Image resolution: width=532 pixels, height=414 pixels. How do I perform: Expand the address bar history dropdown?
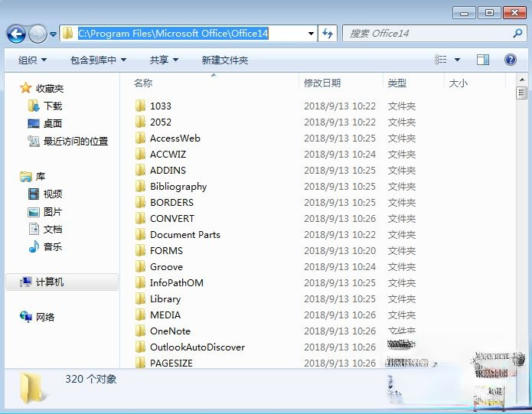[x=311, y=33]
